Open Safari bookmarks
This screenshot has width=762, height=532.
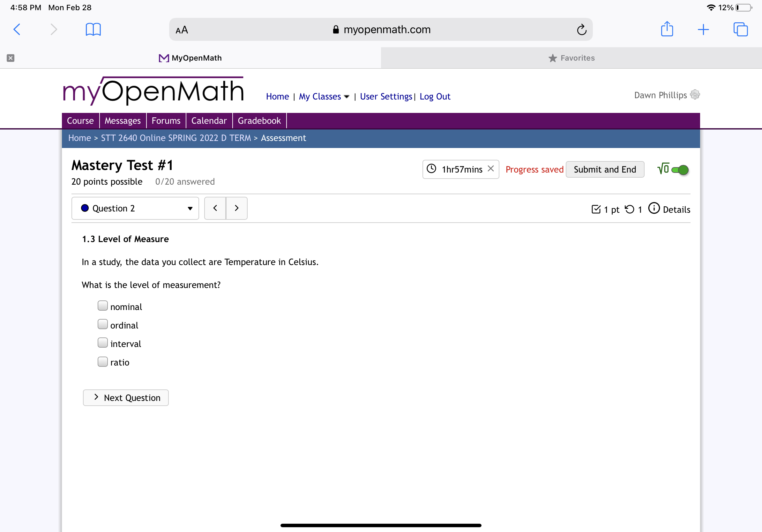93,29
